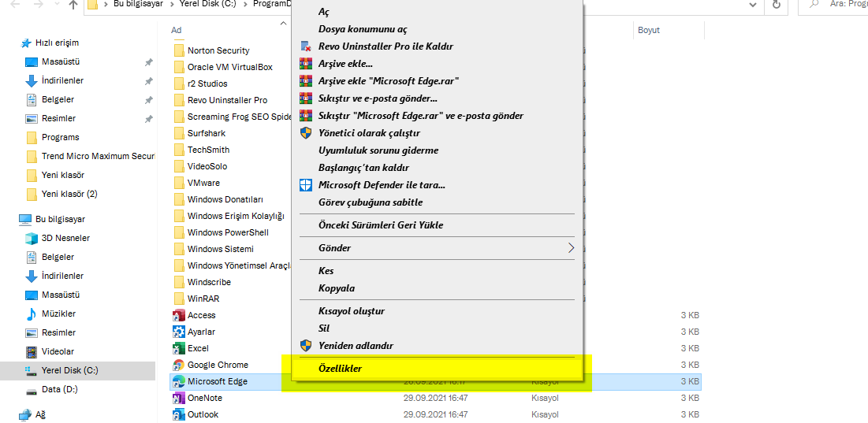The image size is (868, 423).
Task: Choose Kısayol oluştur menu entry
Action: pos(352,311)
